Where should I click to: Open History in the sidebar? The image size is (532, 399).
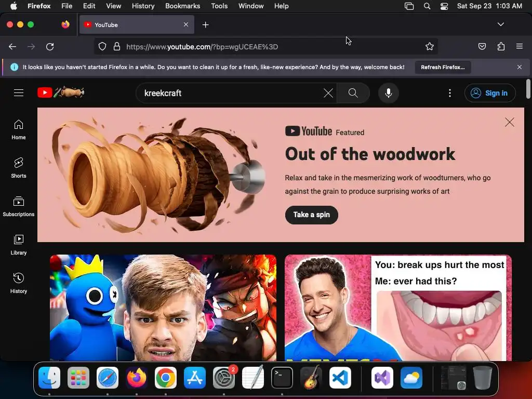click(19, 283)
